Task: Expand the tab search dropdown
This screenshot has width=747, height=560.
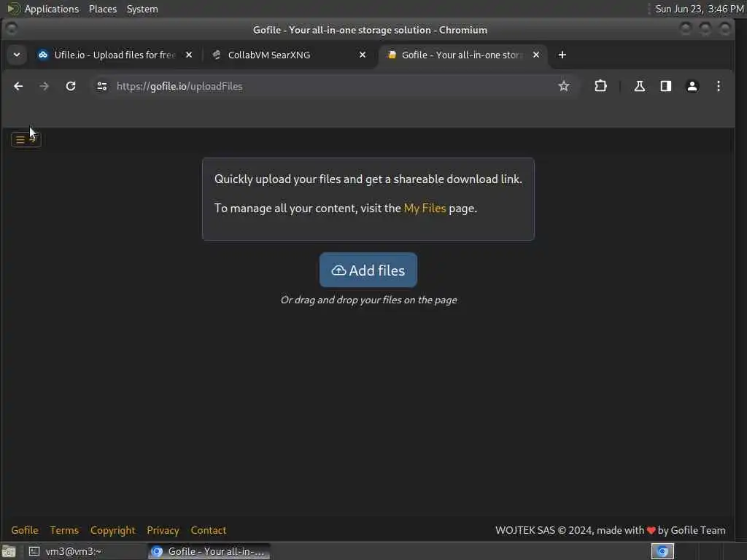Action: [17, 55]
